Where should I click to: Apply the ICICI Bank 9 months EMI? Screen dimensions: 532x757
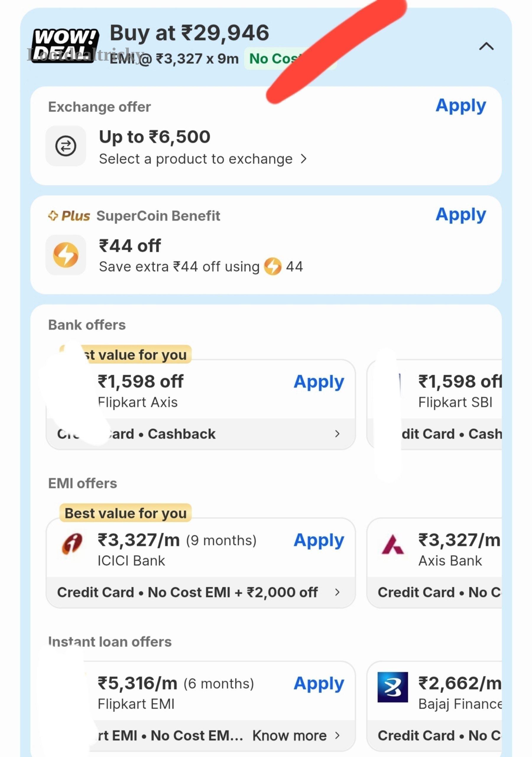[x=319, y=541]
